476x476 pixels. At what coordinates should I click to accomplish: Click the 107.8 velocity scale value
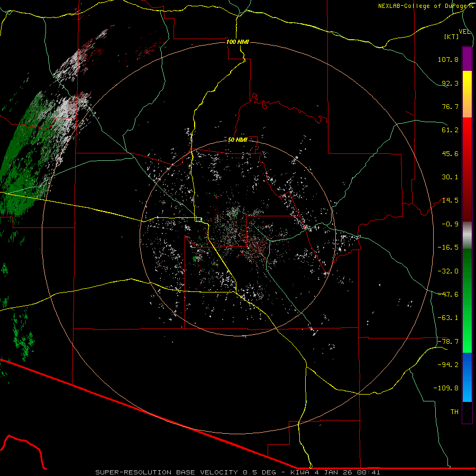pyautogui.click(x=448, y=59)
